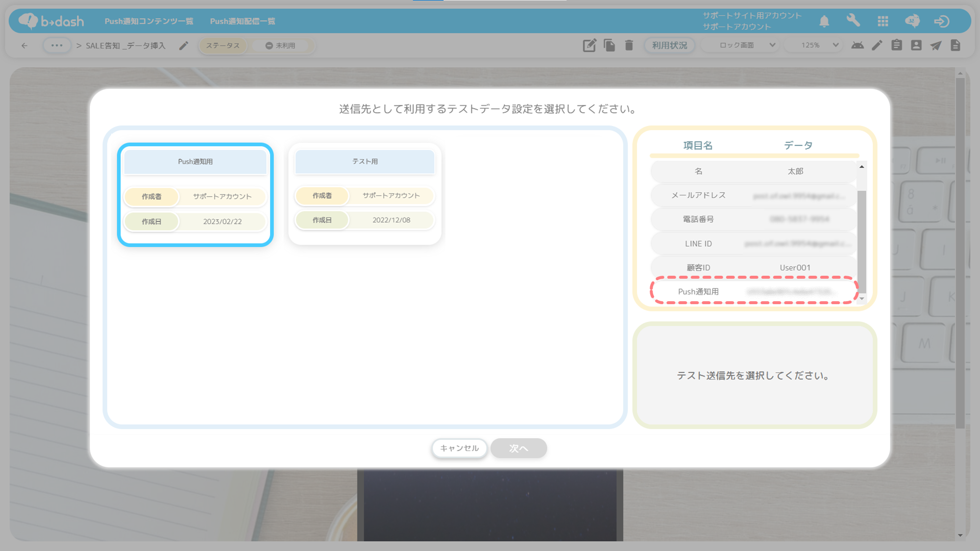
Task: Click the data list scroll down arrow
Action: (861, 298)
